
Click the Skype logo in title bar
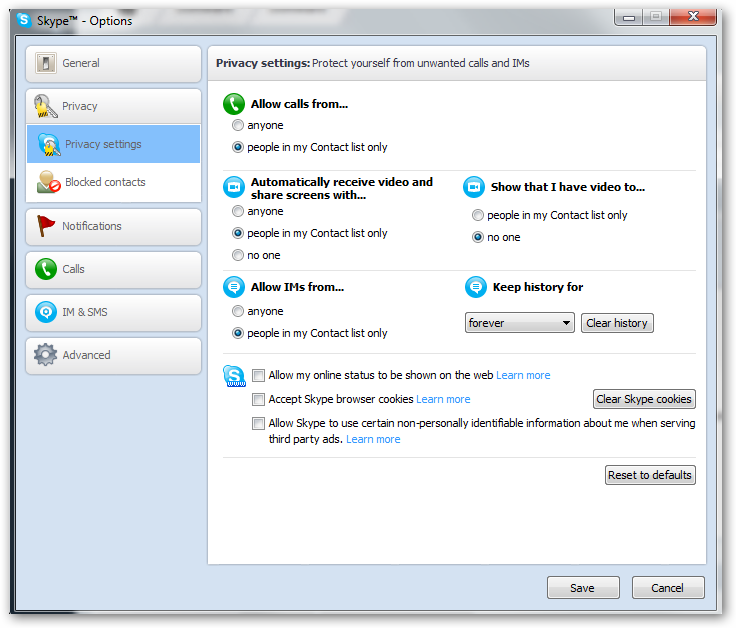(23, 20)
